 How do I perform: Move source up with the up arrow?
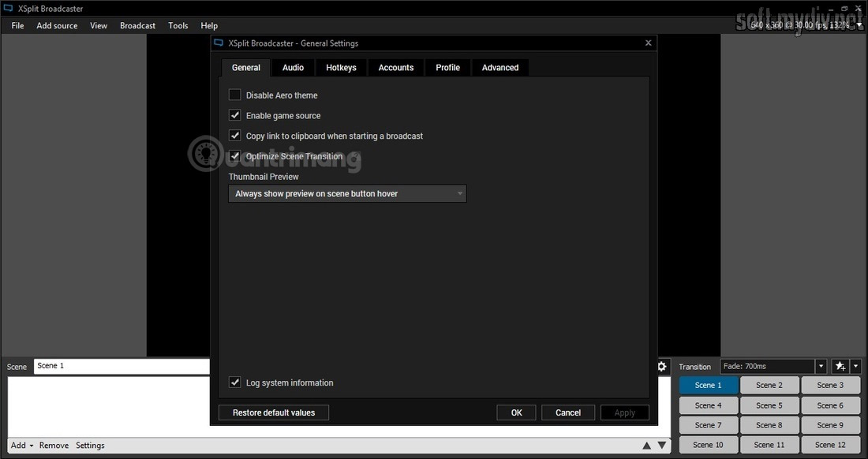(x=647, y=446)
